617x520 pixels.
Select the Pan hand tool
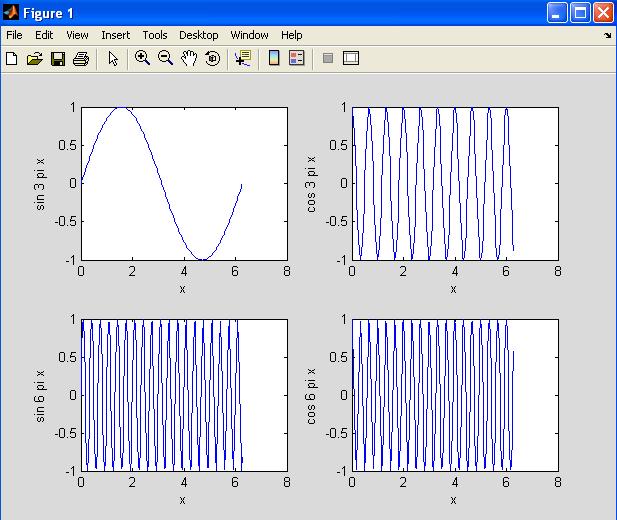coord(189,58)
